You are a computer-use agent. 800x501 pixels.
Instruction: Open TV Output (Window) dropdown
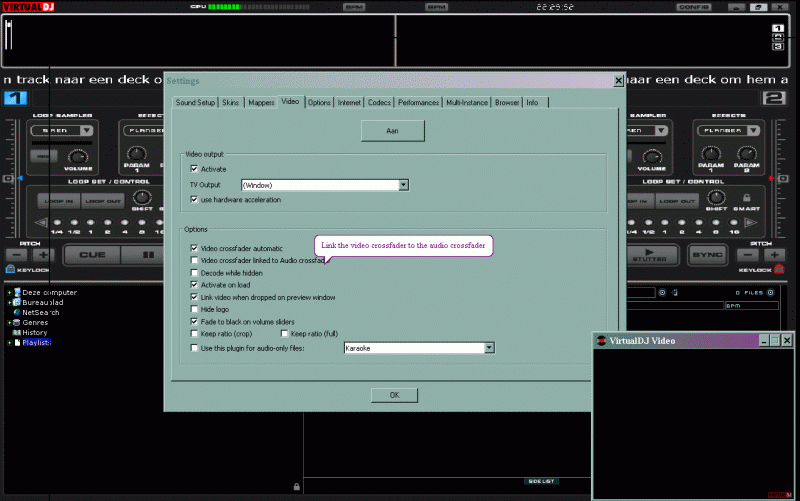[x=403, y=185]
